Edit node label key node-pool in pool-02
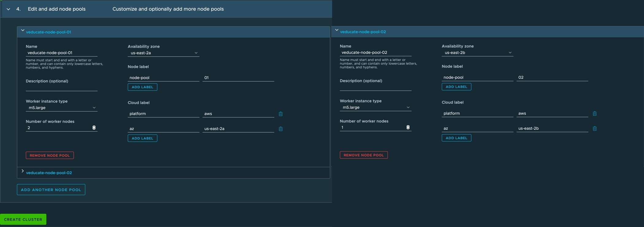The image size is (644, 227). (477, 78)
